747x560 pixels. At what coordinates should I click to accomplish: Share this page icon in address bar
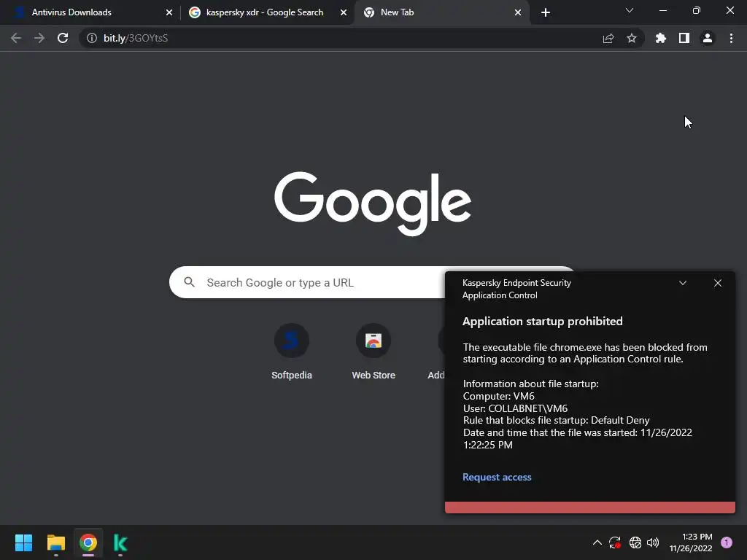point(608,38)
